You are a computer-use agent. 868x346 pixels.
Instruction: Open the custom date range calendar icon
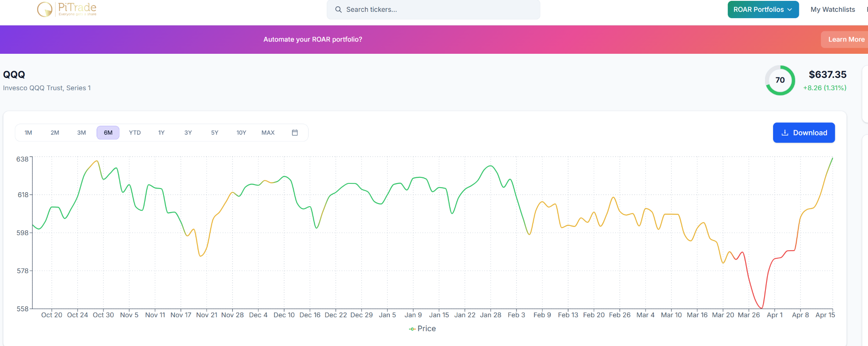[x=295, y=133]
